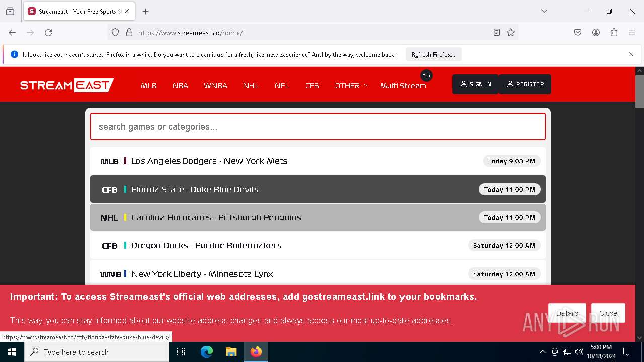
Task: Click Today 11:00 PM badge for Florida State
Action: pyautogui.click(x=510, y=190)
